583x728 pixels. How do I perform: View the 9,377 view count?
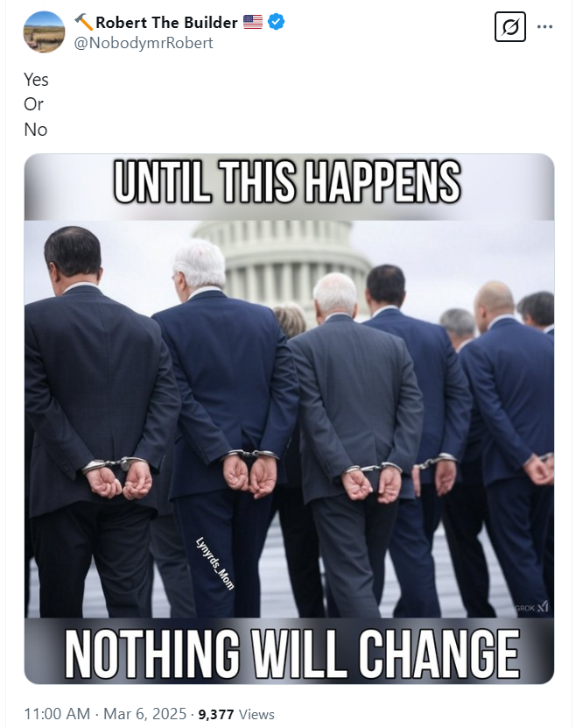click(215, 714)
